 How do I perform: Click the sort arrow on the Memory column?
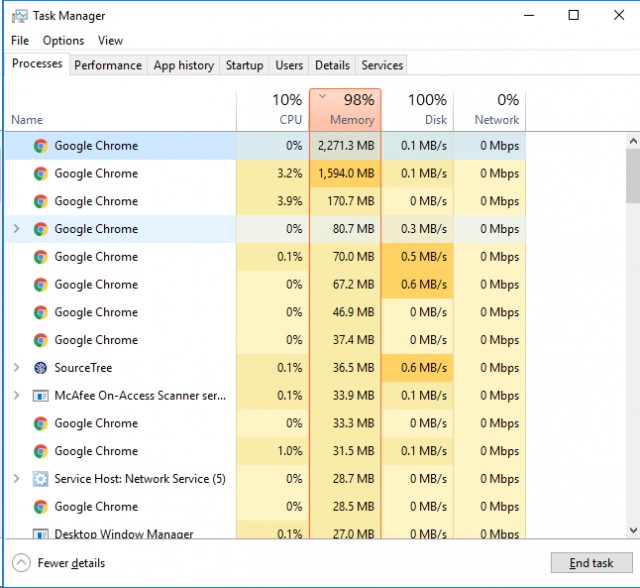(x=322, y=96)
